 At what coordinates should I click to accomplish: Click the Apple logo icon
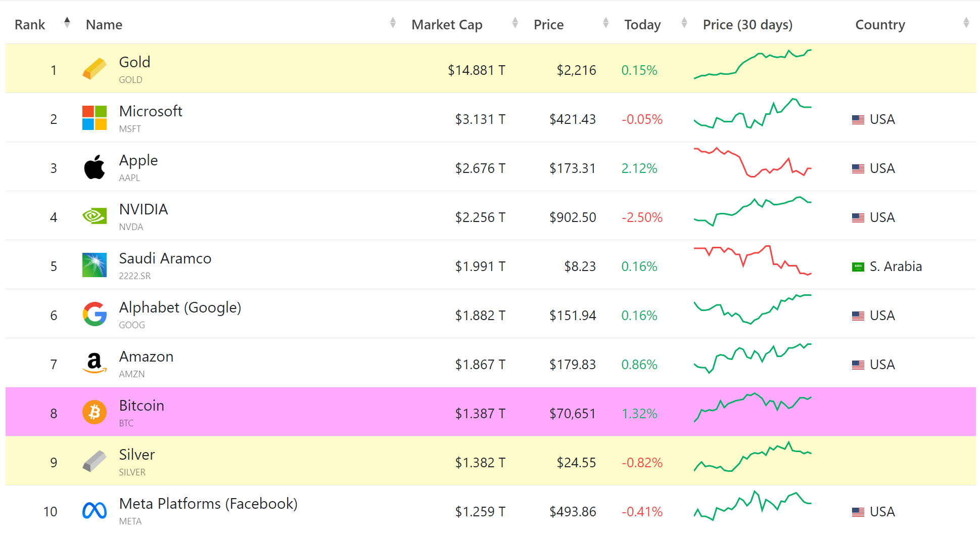tap(95, 167)
